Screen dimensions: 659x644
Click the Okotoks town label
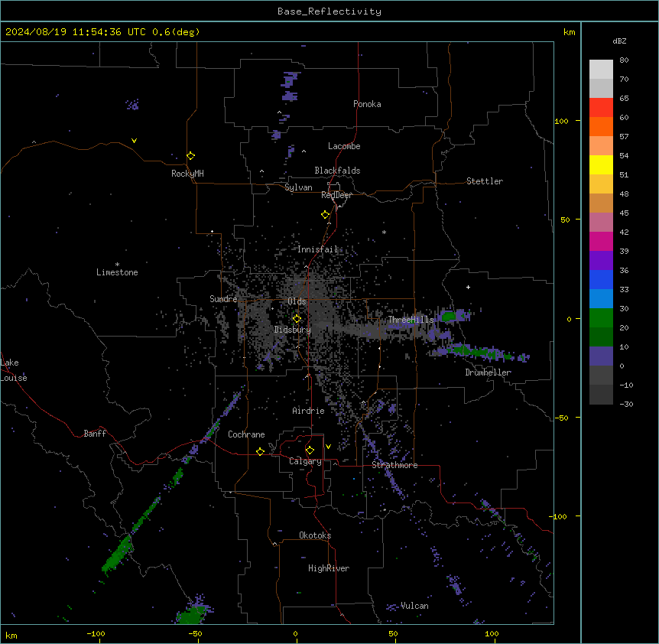tap(315, 535)
